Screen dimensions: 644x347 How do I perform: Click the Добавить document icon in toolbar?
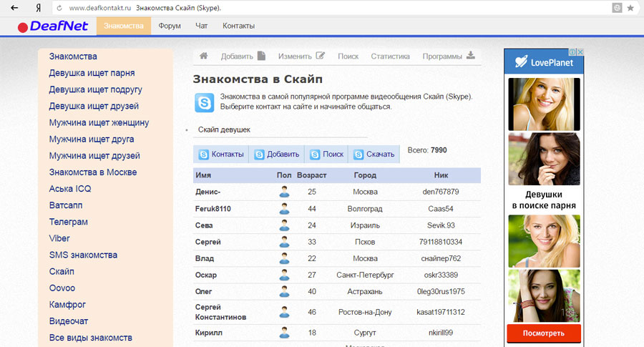click(x=261, y=56)
